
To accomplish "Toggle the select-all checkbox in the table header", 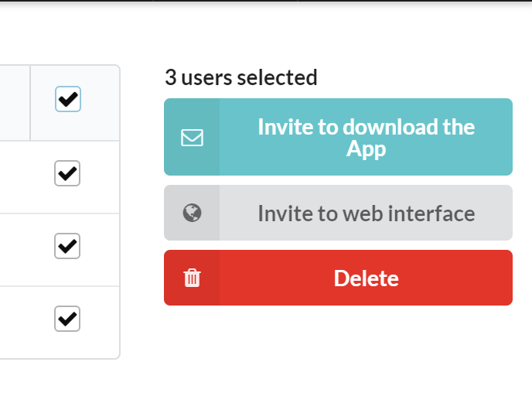I will [68, 99].
